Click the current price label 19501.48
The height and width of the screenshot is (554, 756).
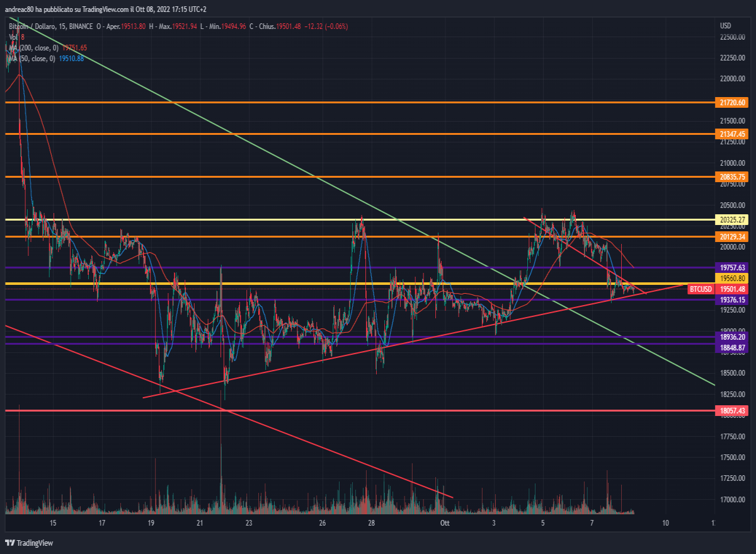[x=733, y=289]
